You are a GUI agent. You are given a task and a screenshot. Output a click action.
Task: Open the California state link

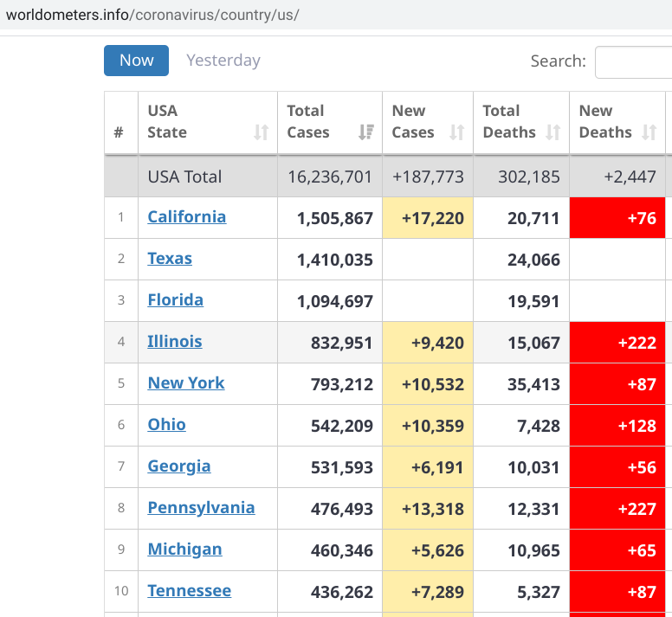(x=186, y=217)
